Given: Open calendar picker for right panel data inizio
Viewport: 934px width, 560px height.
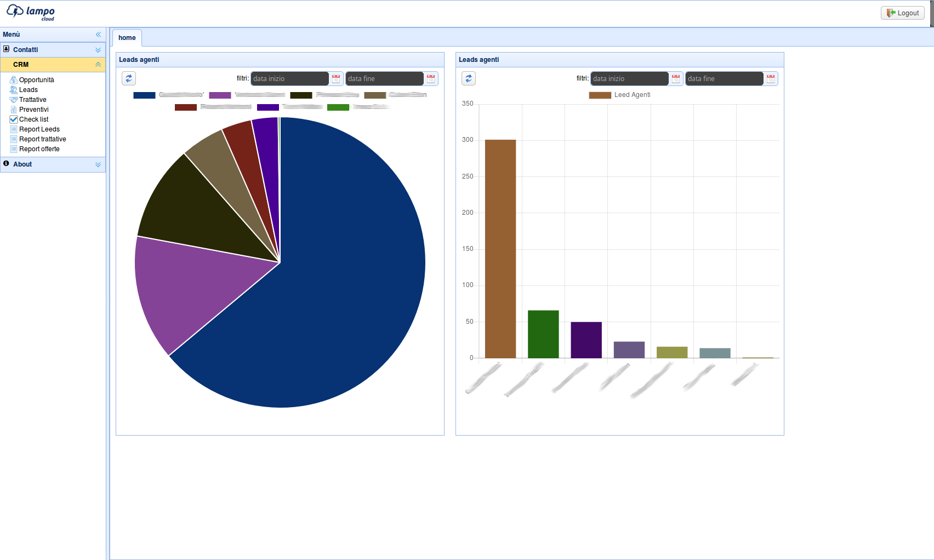Looking at the screenshot, I should tap(676, 79).
